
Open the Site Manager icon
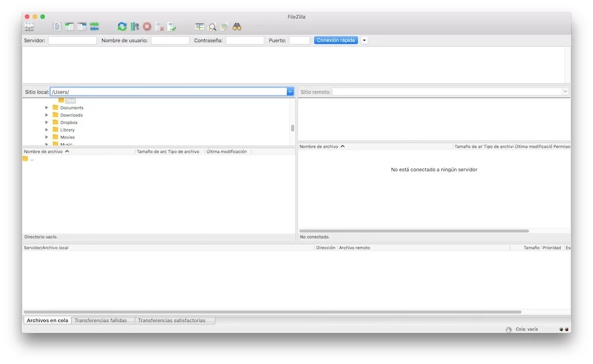point(29,27)
